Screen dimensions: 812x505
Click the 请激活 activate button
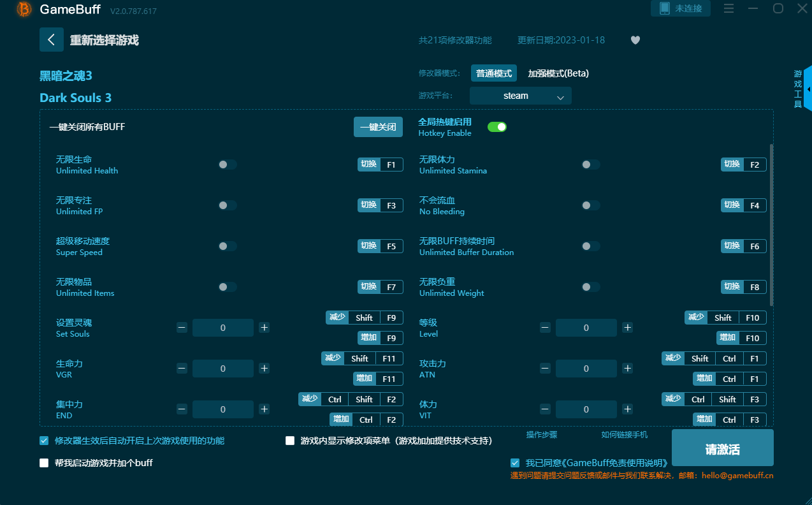[723, 448]
